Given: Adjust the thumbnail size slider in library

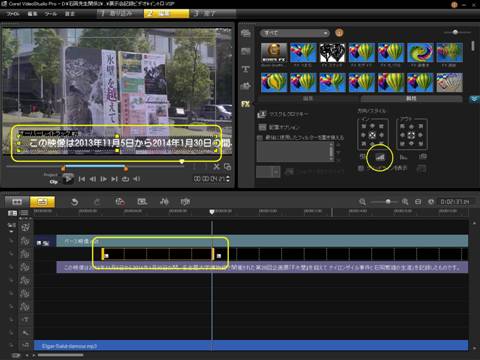Looking at the screenshot, I should point(455,32).
